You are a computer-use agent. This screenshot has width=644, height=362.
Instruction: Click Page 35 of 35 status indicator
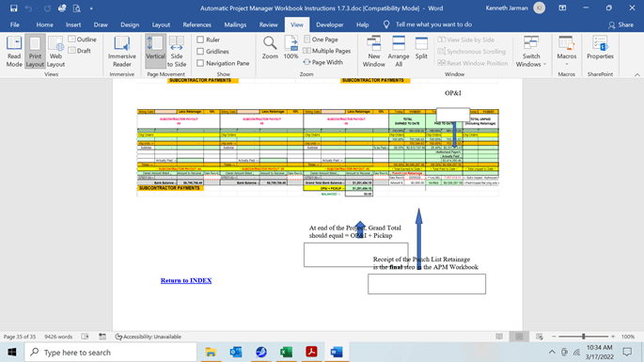pos(20,337)
